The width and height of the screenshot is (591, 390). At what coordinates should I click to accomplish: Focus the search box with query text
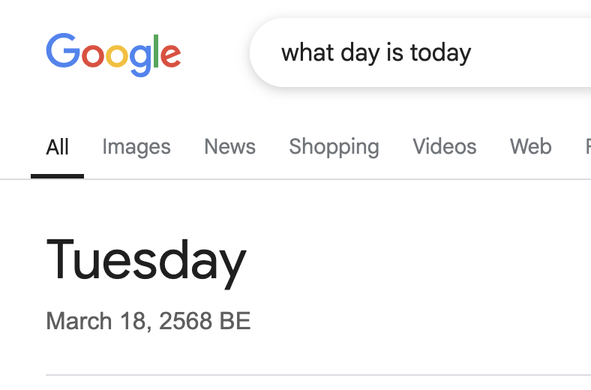(x=420, y=52)
